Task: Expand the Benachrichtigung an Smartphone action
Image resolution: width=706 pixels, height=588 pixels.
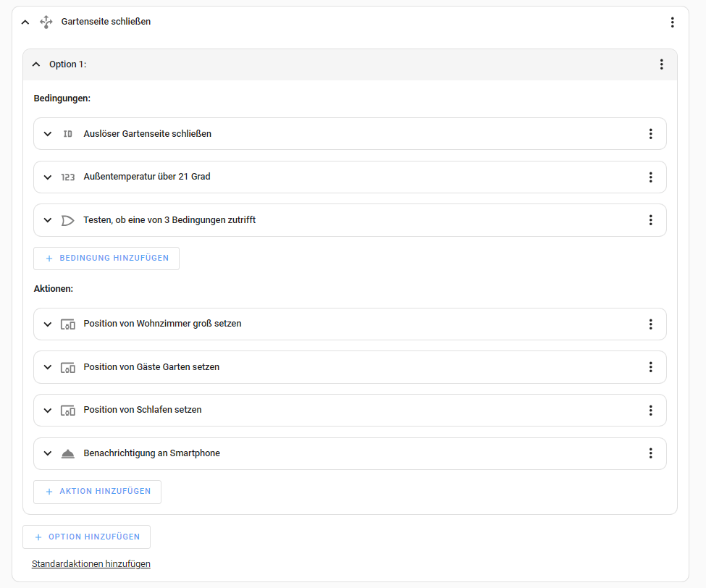Action: point(48,453)
